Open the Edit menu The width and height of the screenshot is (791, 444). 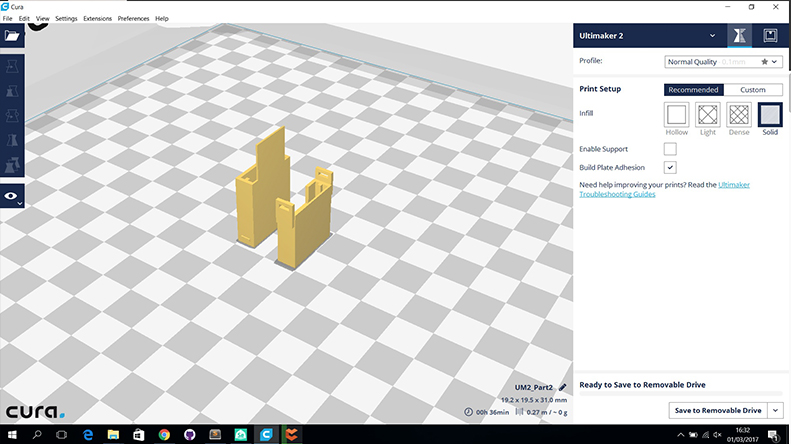tap(24, 18)
